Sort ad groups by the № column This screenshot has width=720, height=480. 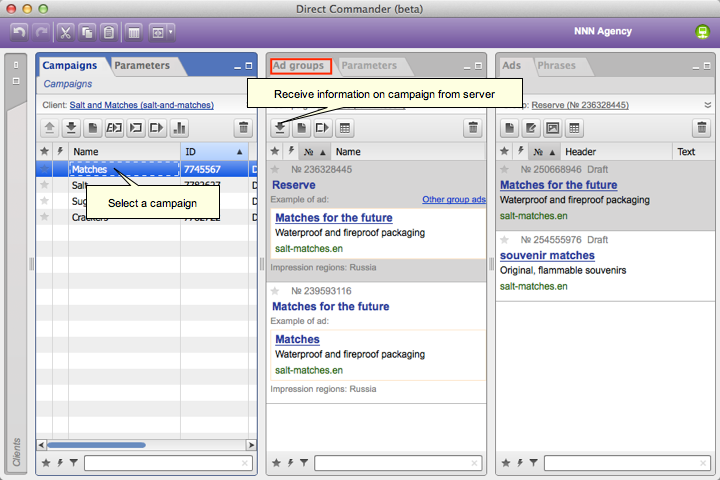coord(314,152)
